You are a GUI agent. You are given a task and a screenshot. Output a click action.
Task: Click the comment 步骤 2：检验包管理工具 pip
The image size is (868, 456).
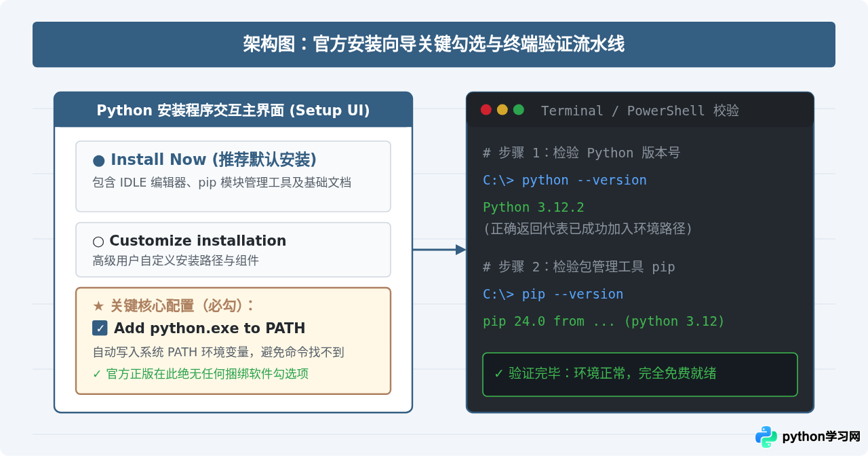coord(578,267)
